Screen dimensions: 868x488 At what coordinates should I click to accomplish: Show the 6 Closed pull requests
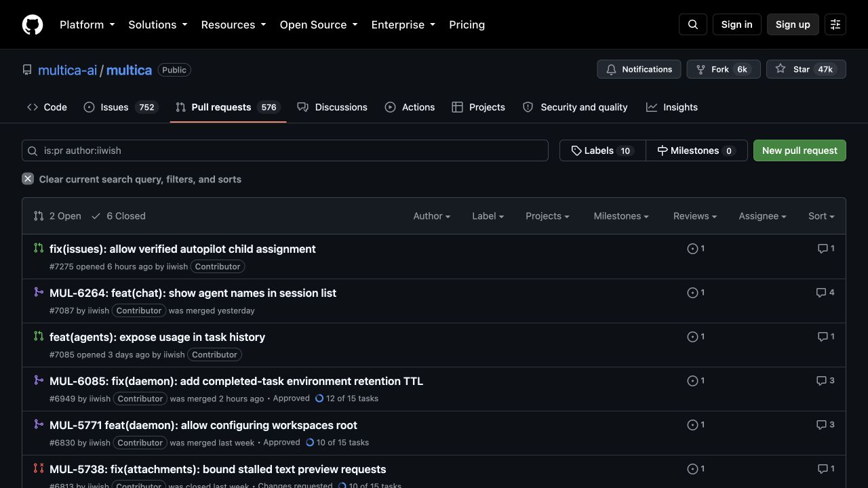(x=119, y=216)
